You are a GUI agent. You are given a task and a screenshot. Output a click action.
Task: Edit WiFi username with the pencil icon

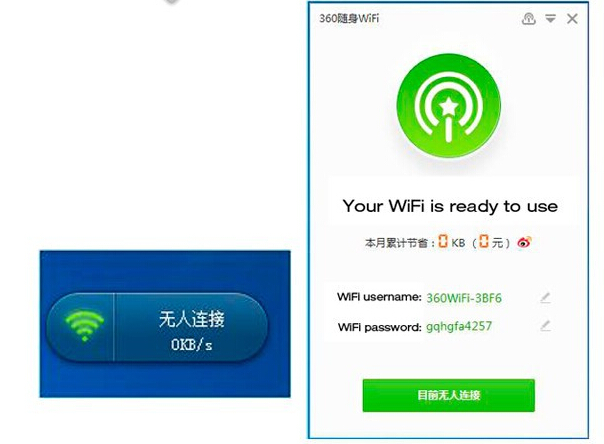click(x=545, y=298)
